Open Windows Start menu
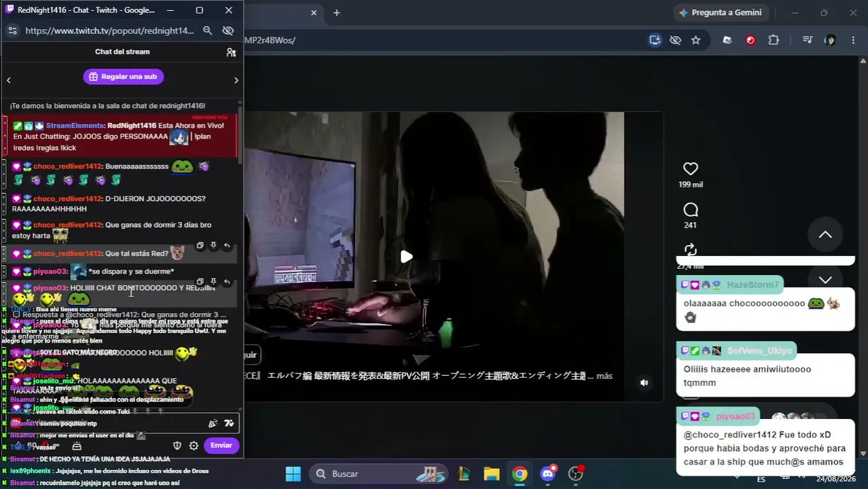The height and width of the screenshot is (489, 868). 293,473
